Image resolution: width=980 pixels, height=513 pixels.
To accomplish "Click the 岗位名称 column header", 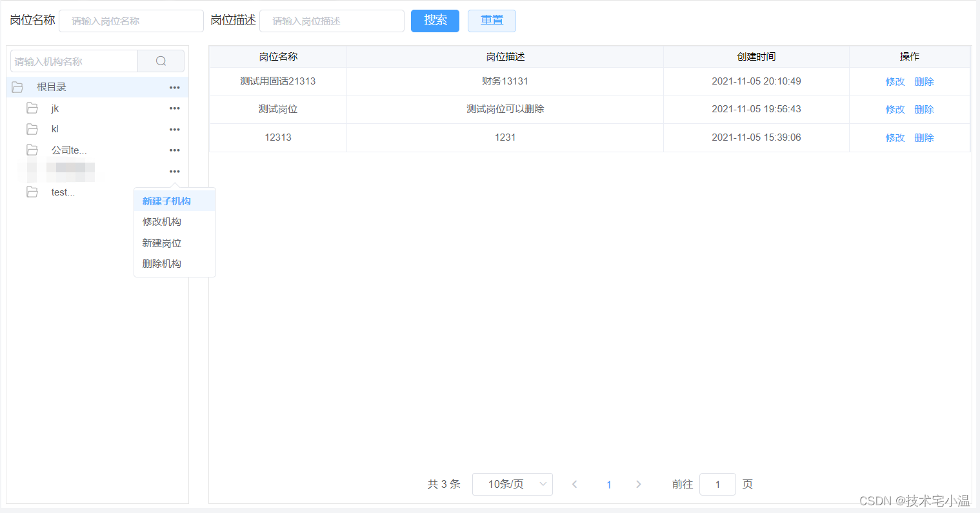I will pyautogui.click(x=278, y=57).
